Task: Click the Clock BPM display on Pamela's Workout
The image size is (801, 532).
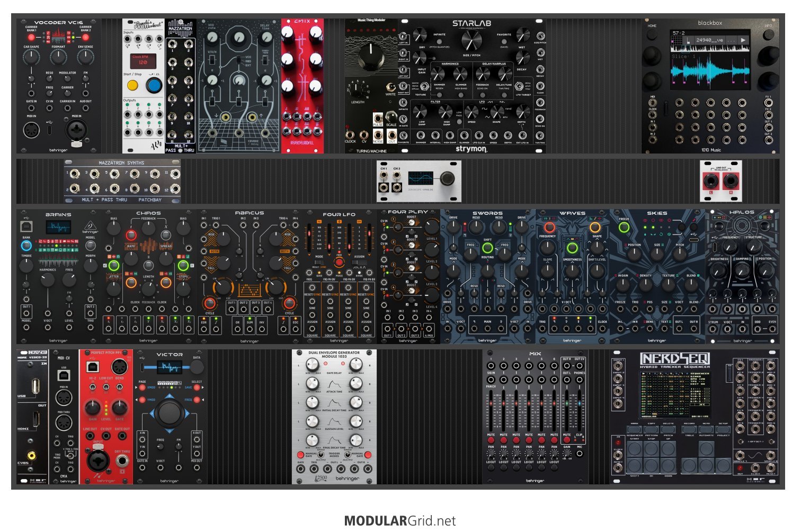Action: click(x=143, y=61)
